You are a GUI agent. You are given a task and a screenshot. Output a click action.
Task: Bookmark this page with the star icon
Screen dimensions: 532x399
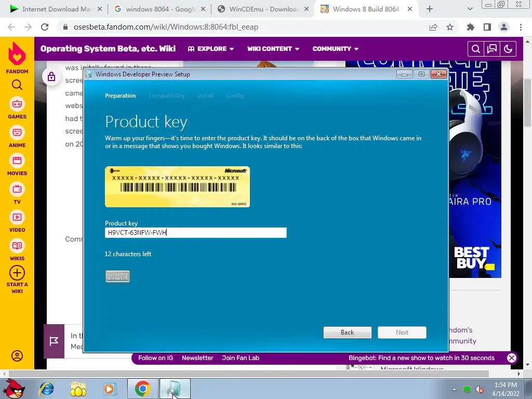coord(450,27)
